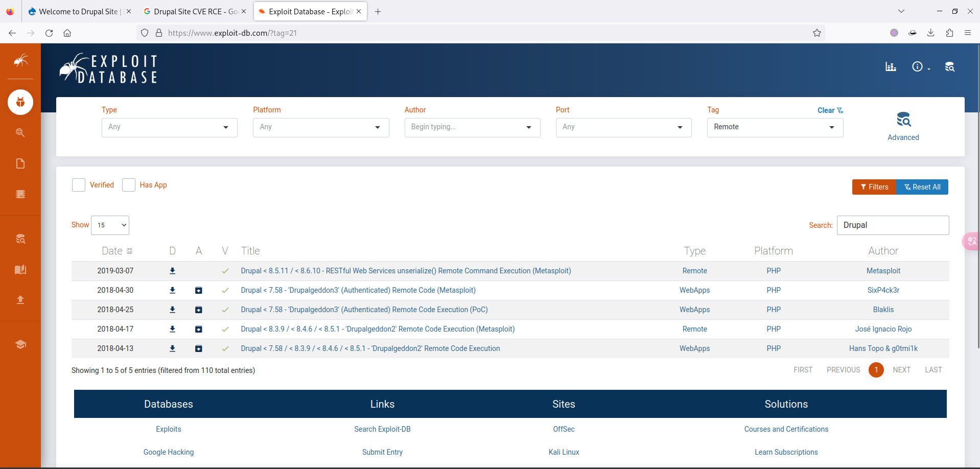Open the Google Hacking footer link
This screenshot has width=980, height=469.
(x=169, y=452)
